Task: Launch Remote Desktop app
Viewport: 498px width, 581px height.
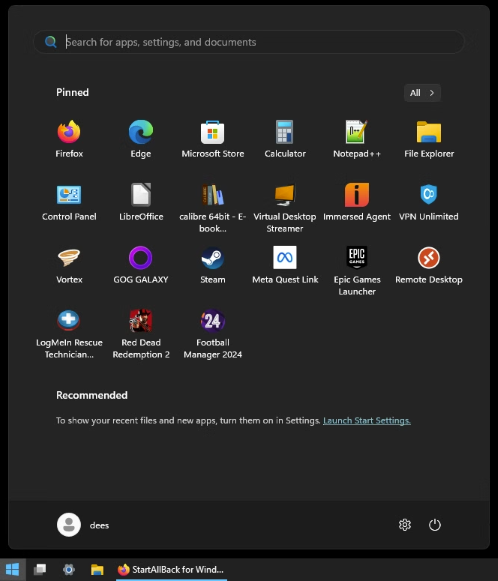Action: point(429,265)
